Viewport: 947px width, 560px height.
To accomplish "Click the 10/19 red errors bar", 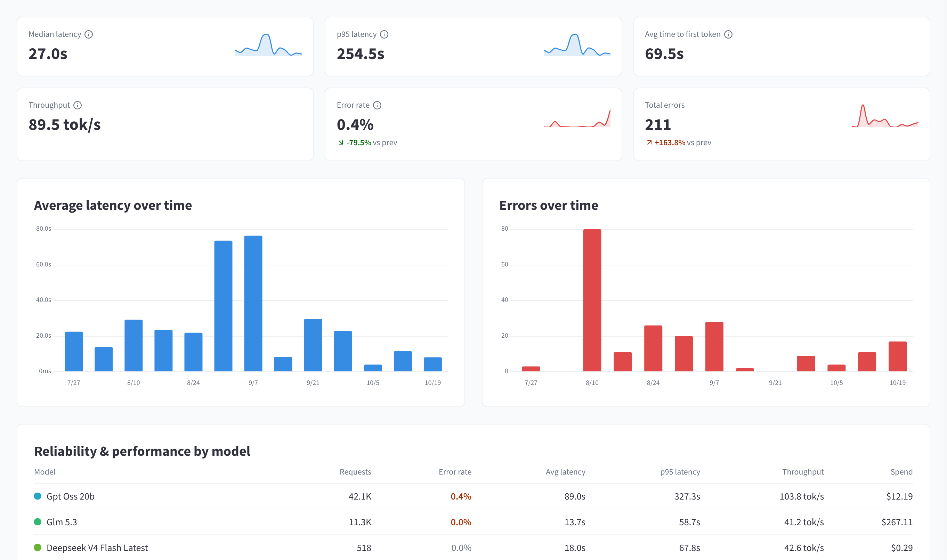I will tap(897, 356).
